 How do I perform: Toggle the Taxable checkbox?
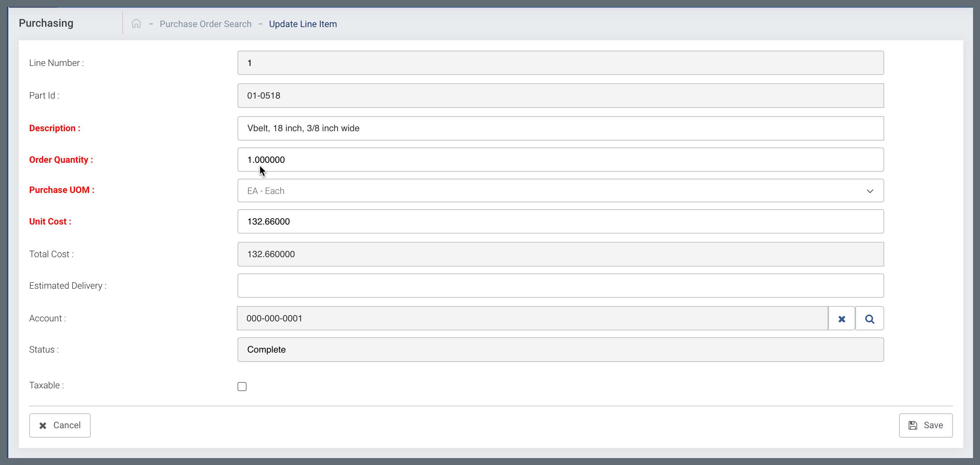[x=242, y=386]
